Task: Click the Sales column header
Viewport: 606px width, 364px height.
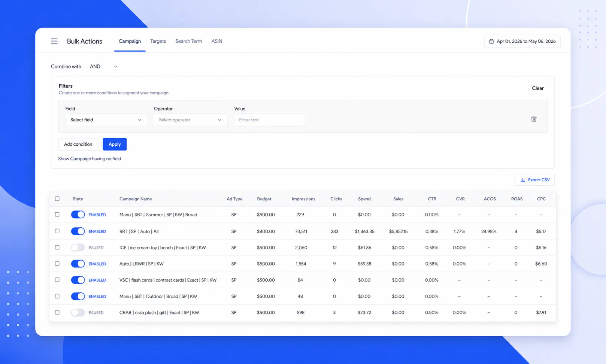Action: pyautogui.click(x=398, y=199)
